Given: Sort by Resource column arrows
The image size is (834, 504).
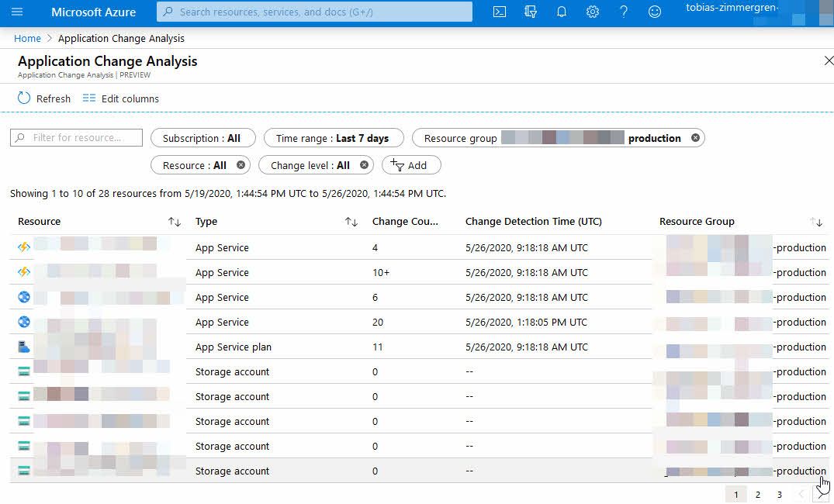Looking at the screenshot, I should (x=174, y=222).
